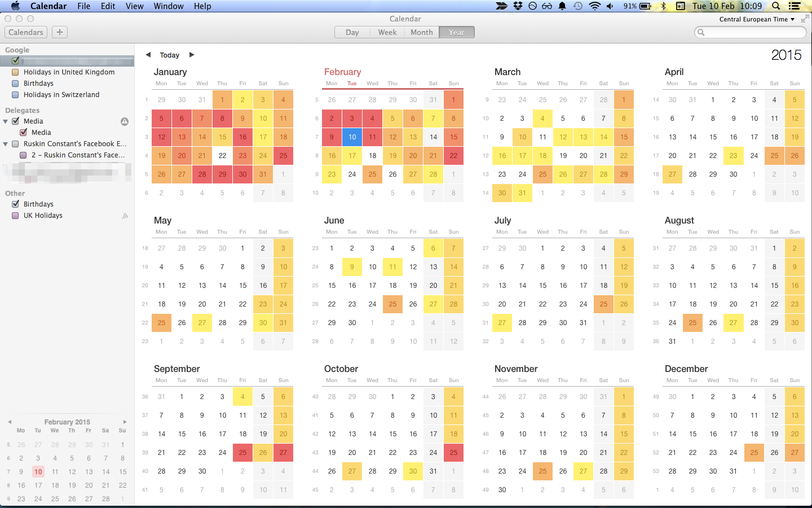
Task: Click the plus button to add event
Action: coord(60,32)
